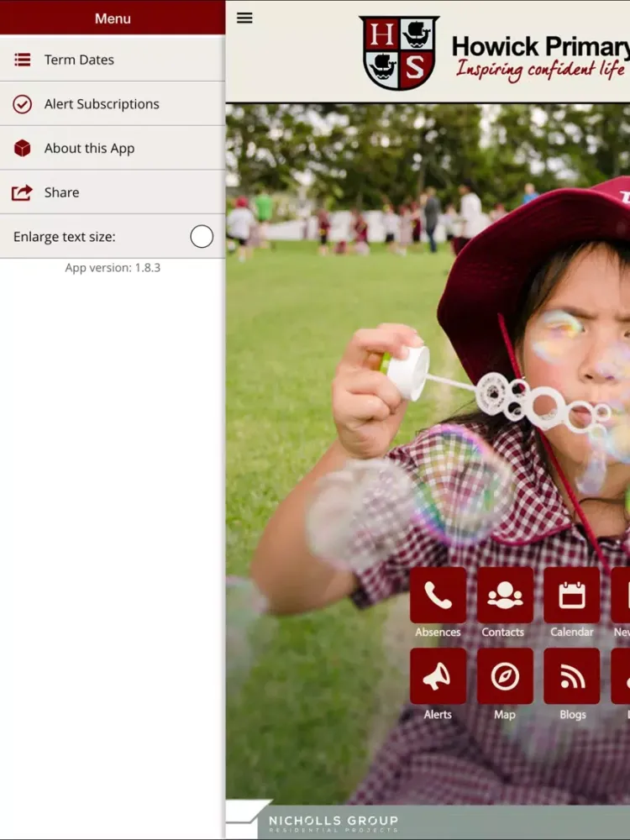The width and height of the screenshot is (630, 840).
Task: Open the Calendar icon tile
Action: point(571,595)
